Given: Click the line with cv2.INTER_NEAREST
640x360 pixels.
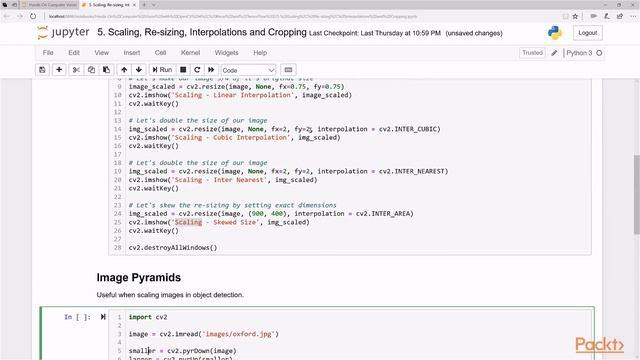Looking at the screenshot, I should (x=288, y=171).
